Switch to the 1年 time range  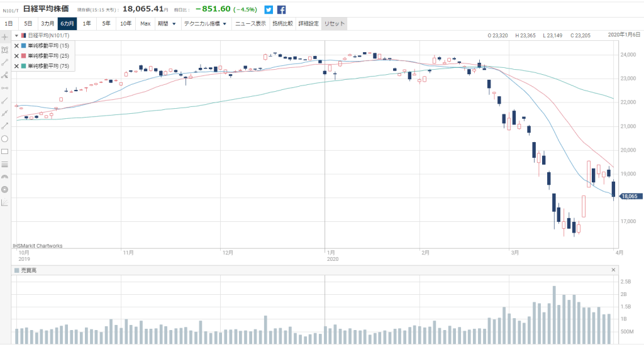(86, 24)
